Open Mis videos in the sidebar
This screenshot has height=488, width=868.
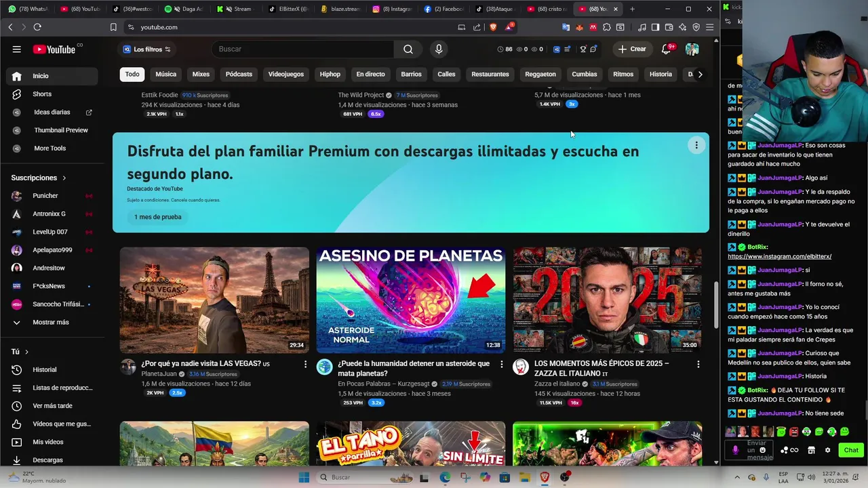click(x=52, y=442)
